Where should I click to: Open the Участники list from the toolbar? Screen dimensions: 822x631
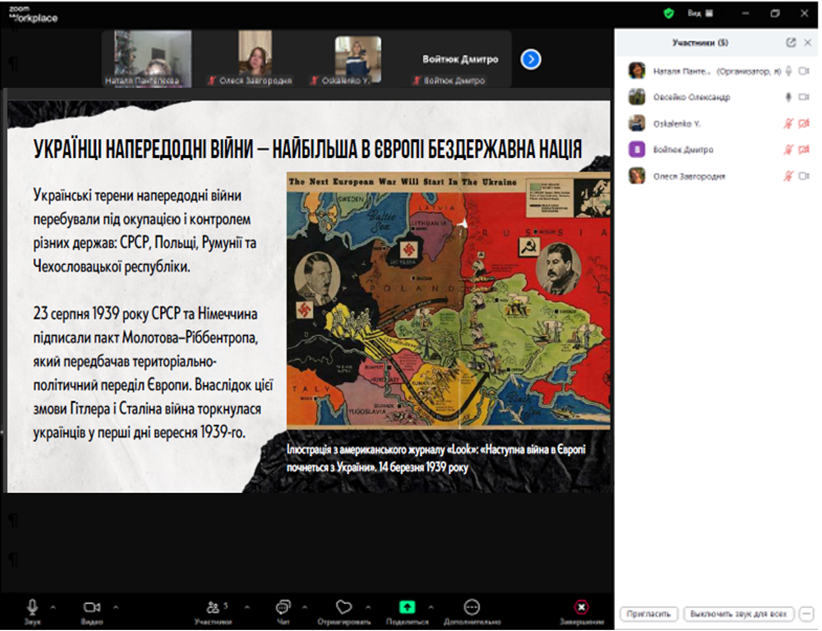(213, 608)
